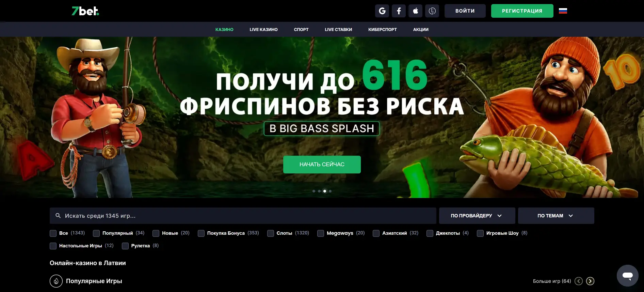
Task: Check the Рулетка (8) filter
Action: click(x=125, y=246)
